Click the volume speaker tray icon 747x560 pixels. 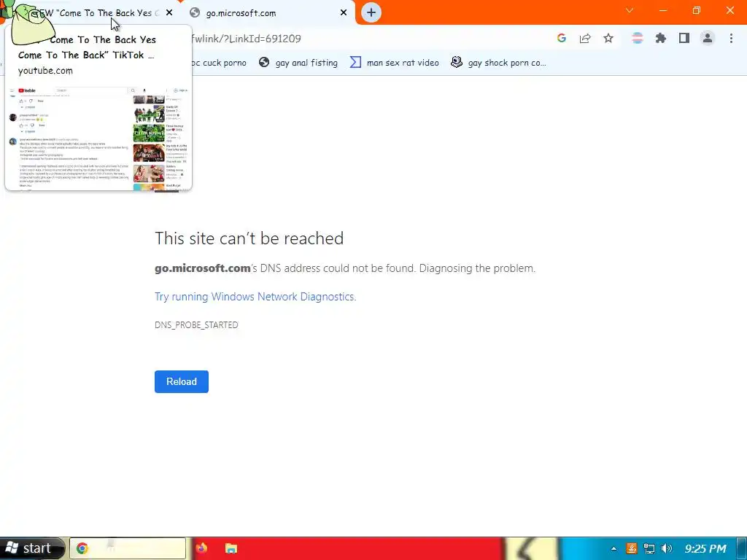tap(667, 548)
